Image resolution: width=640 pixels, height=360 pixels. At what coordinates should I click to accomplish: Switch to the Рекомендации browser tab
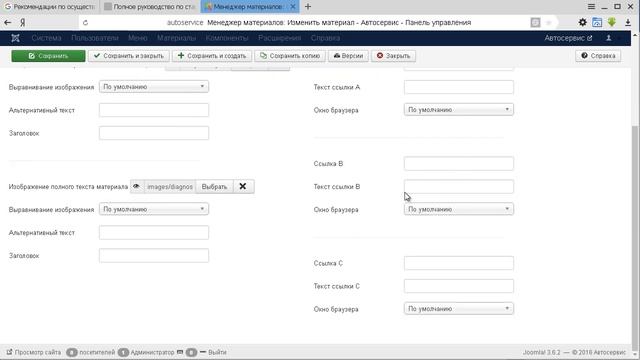tap(50, 7)
